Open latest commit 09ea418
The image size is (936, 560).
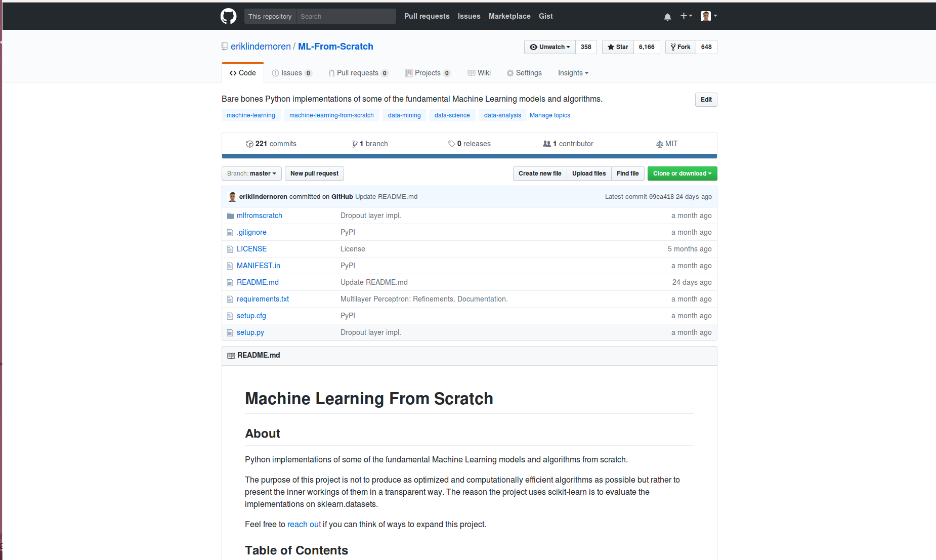[661, 197]
